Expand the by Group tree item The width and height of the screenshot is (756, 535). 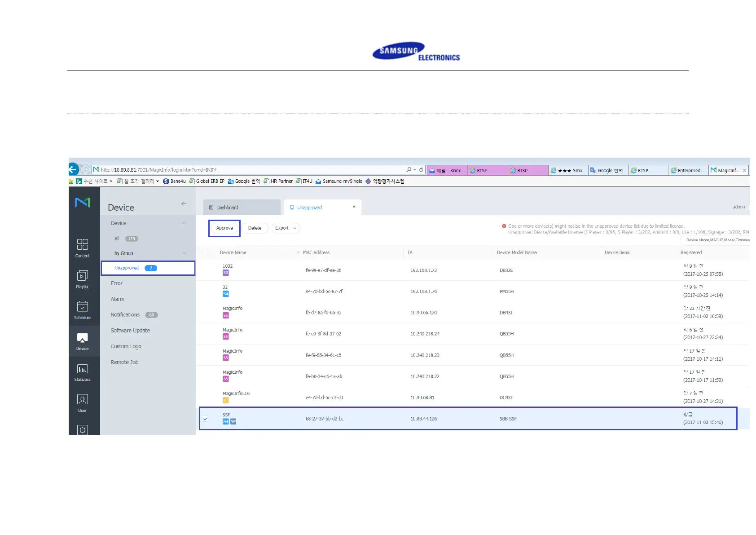tap(184, 253)
